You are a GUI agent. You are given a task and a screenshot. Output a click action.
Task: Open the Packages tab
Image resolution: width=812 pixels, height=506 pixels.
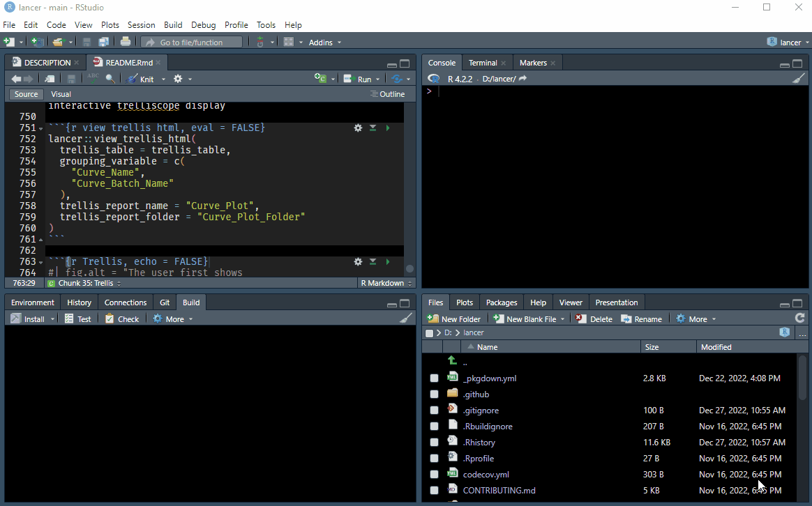pyautogui.click(x=502, y=302)
